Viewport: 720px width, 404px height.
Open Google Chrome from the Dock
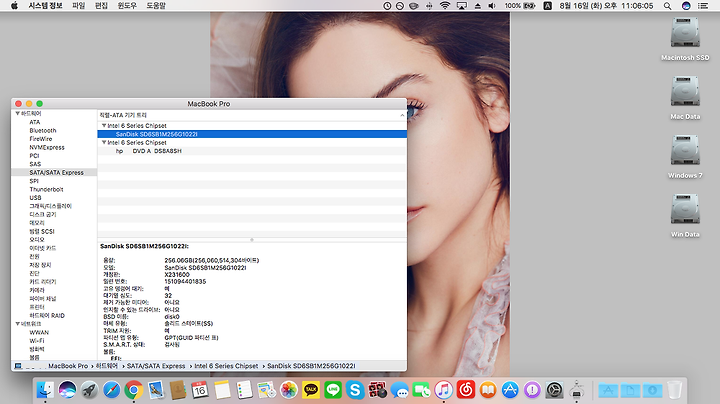134,390
